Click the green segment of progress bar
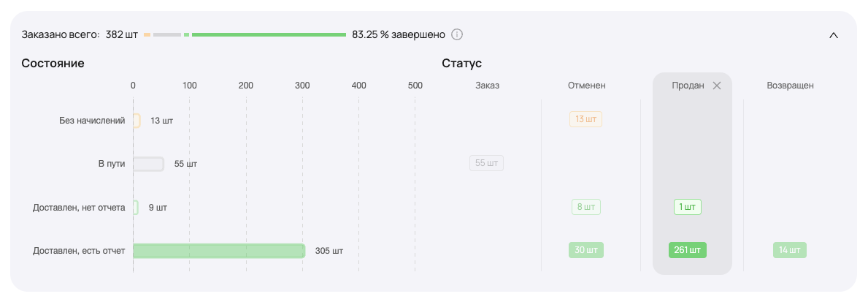Image resolution: width=868 pixels, height=302 pixels. coord(269,34)
